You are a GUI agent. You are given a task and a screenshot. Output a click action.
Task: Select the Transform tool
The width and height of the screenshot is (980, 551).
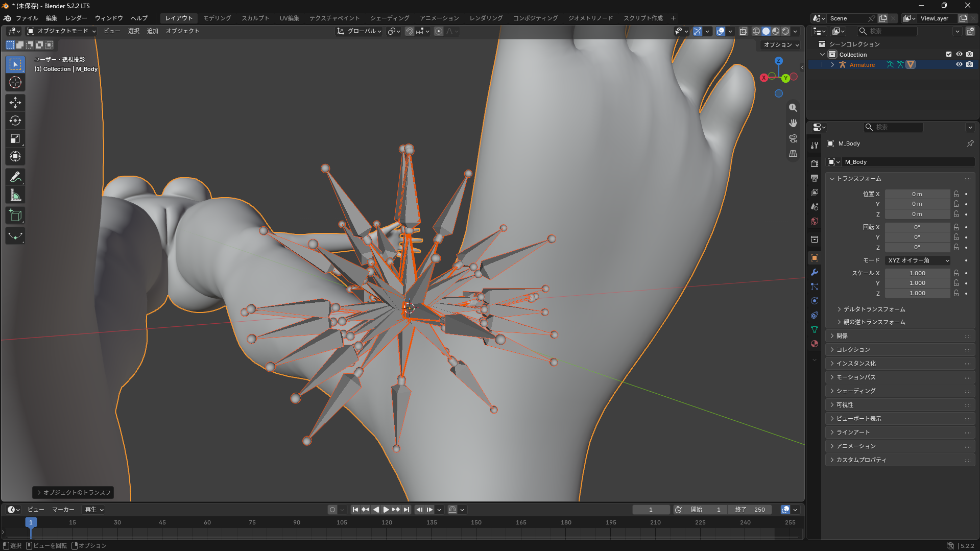tap(15, 156)
